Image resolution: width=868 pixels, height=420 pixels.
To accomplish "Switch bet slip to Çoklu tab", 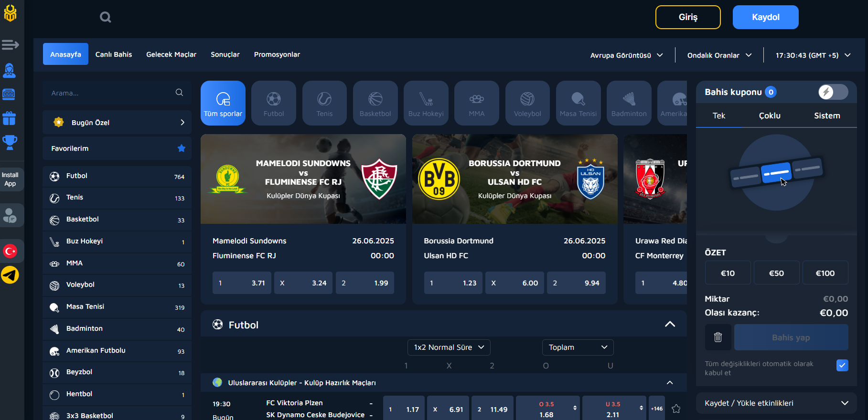I will point(770,115).
